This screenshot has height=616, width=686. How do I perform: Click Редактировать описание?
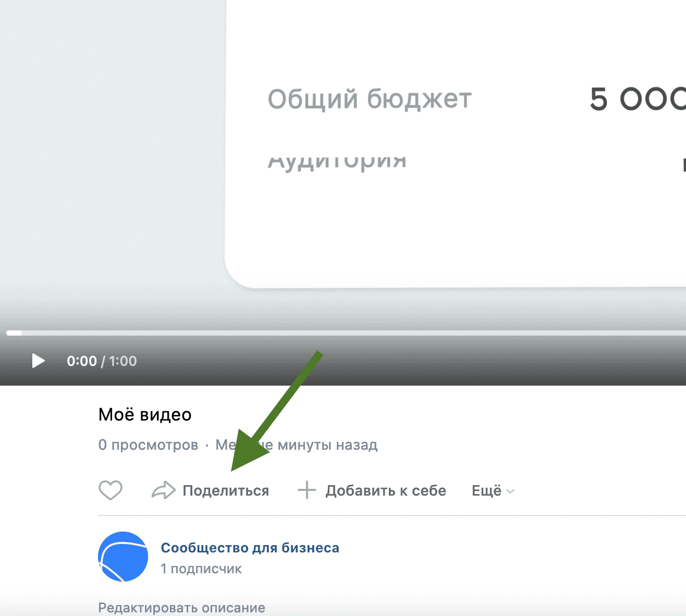coord(181,608)
